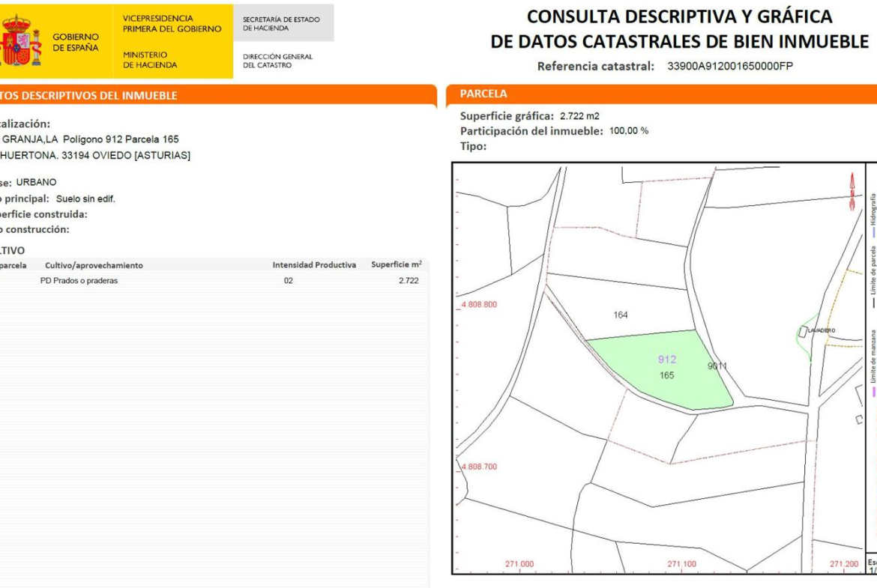This screenshot has height=588, width=877.
Task: Click Dirección General del Catastro label
Action: click(277, 61)
